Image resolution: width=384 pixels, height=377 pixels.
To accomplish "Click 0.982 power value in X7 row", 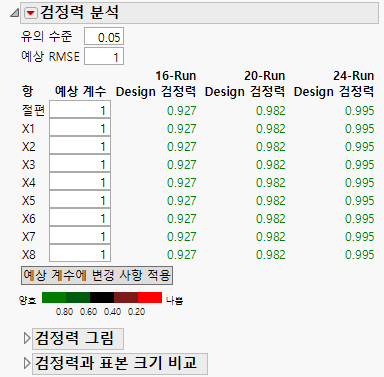I will [x=271, y=237].
